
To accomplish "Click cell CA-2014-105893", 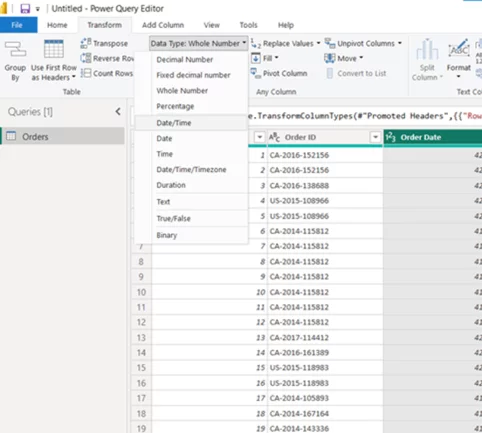I will coord(325,398).
